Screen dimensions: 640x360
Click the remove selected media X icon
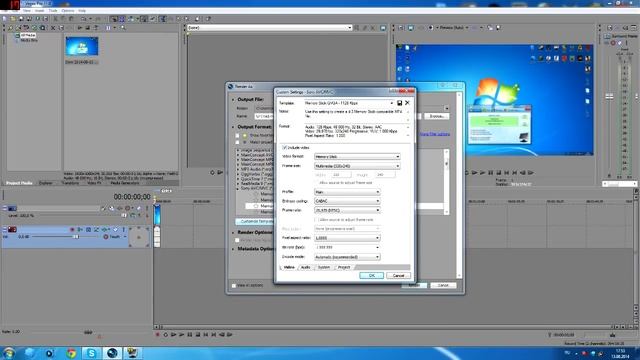pos(53,28)
